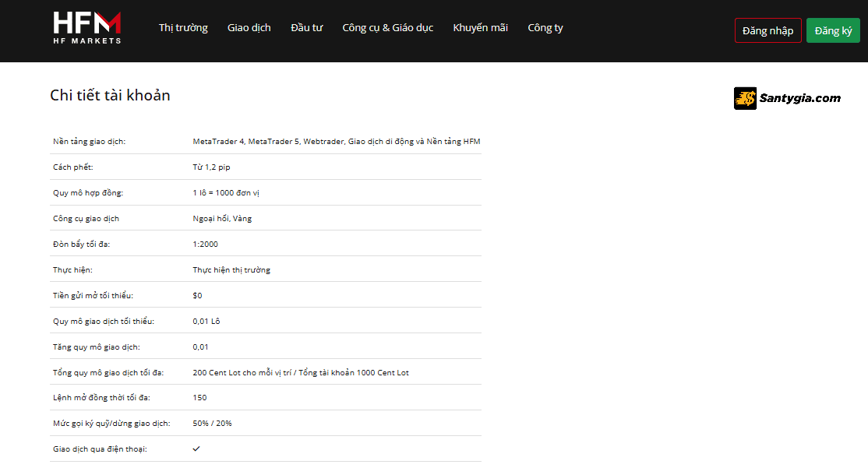Select the 1 lô = 1000 đơn vị value
The height and width of the screenshot is (468, 868).
click(226, 193)
